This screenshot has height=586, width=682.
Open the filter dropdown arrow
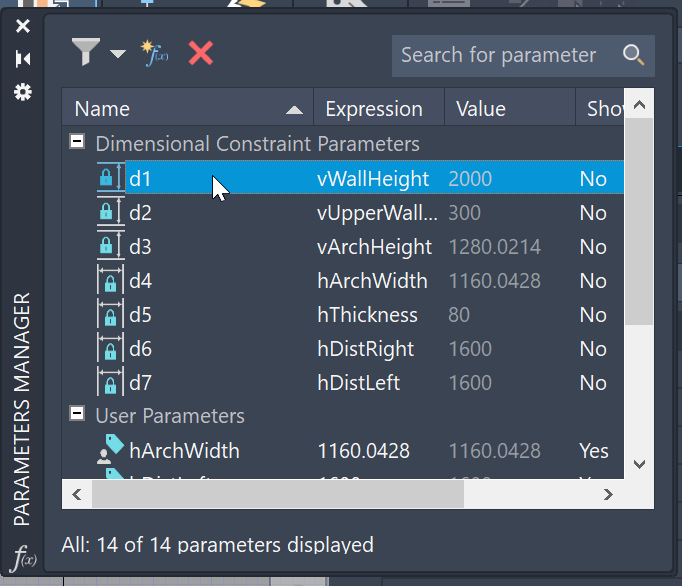(118, 54)
